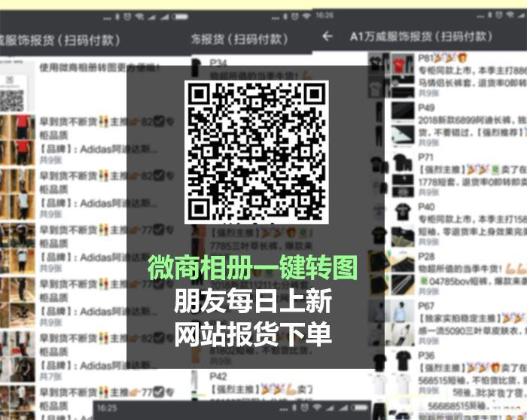The image size is (527, 420).
Task: Open red tracksuit thumbnail beside P81
Action: pyautogui.click(x=403, y=63)
